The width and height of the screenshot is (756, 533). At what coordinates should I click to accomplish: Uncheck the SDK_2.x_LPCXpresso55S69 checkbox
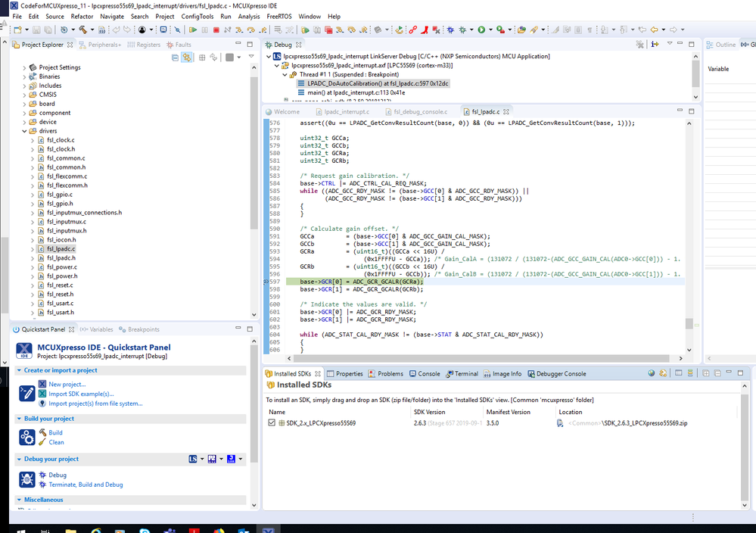point(272,422)
